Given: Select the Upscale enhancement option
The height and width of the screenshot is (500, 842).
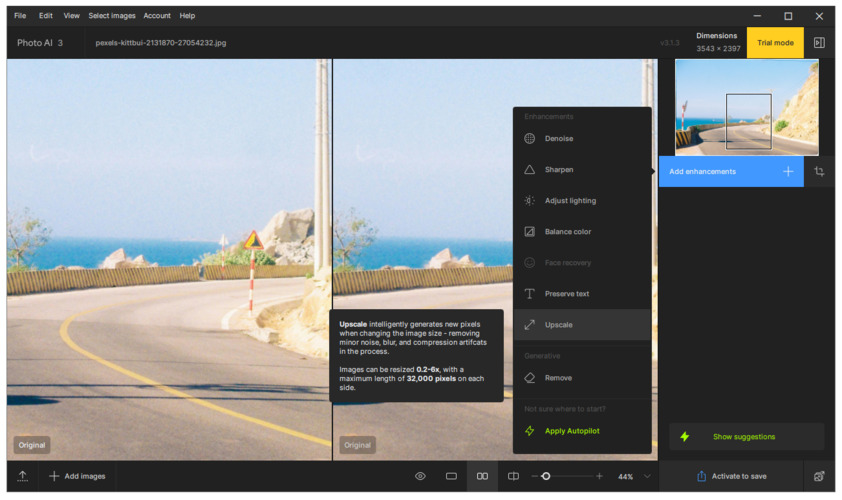Looking at the screenshot, I should pos(559,325).
